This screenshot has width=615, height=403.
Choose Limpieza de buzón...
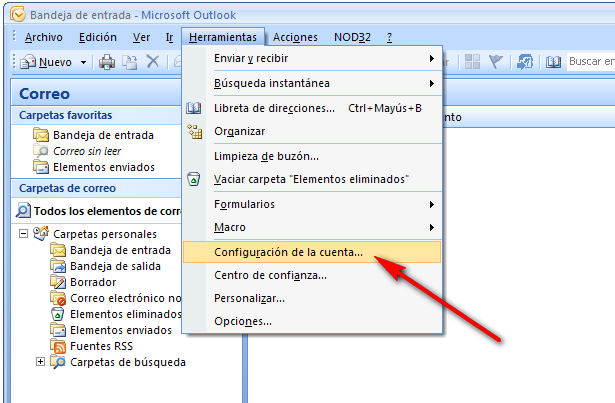point(312,156)
